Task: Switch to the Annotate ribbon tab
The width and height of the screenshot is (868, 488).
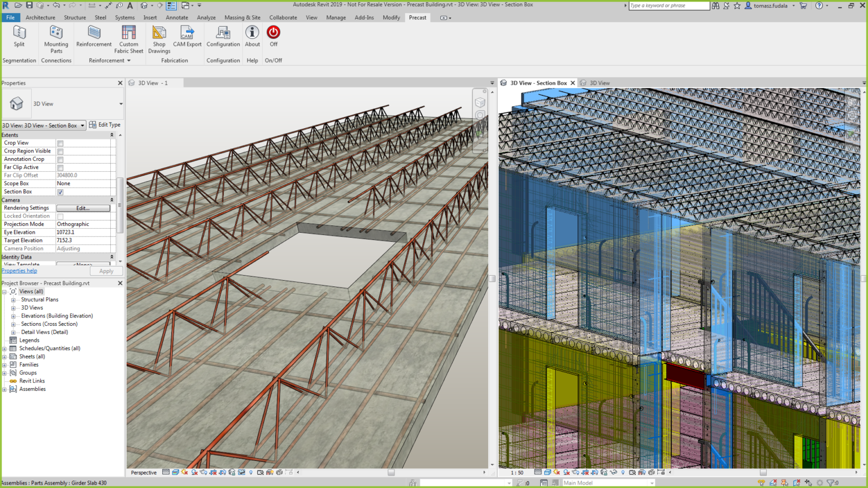Action: pyautogui.click(x=177, y=18)
